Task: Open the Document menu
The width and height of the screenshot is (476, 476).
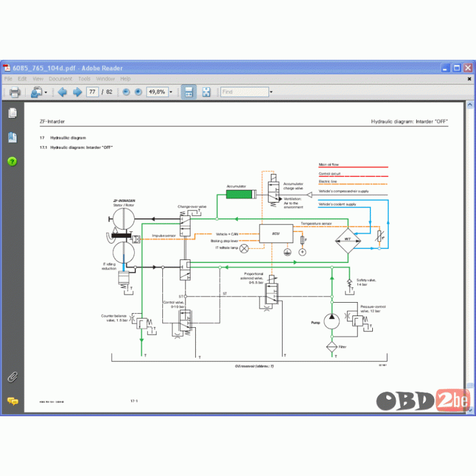Action: point(60,79)
